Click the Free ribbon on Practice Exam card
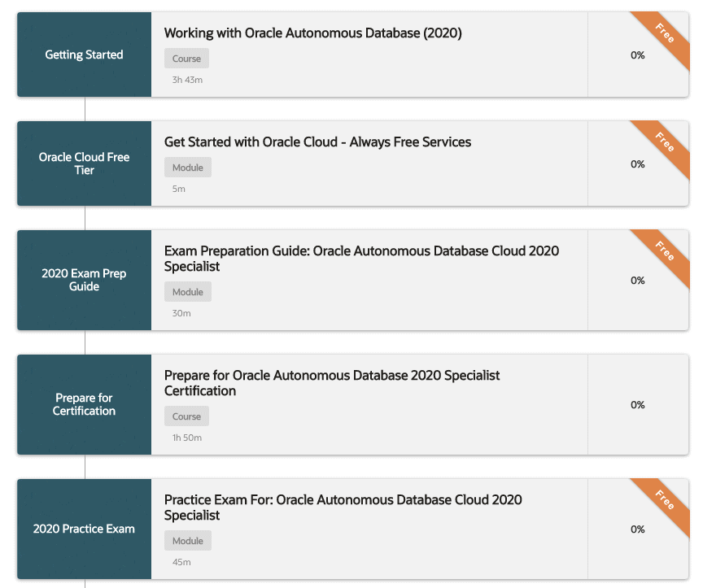This screenshot has width=703, height=588. pyautogui.click(x=665, y=500)
